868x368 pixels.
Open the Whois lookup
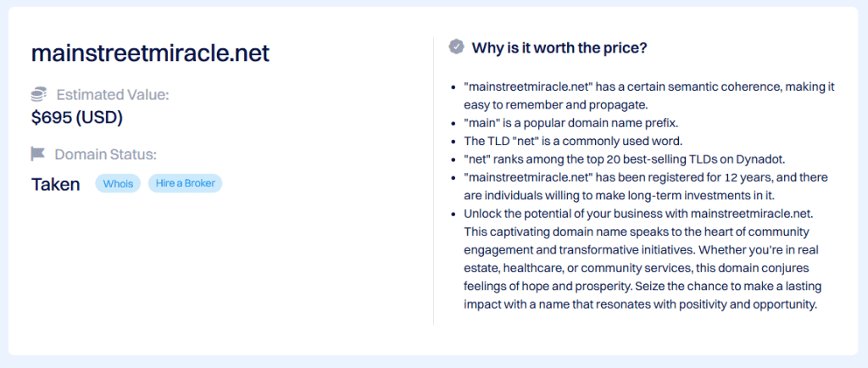pyautogui.click(x=119, y=183)
